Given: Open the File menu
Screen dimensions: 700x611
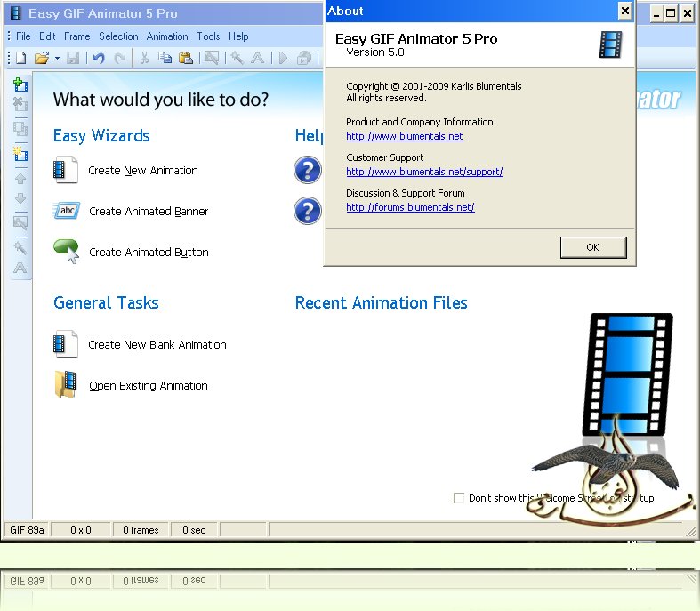Looking at the screenshot, I should 23,36.
